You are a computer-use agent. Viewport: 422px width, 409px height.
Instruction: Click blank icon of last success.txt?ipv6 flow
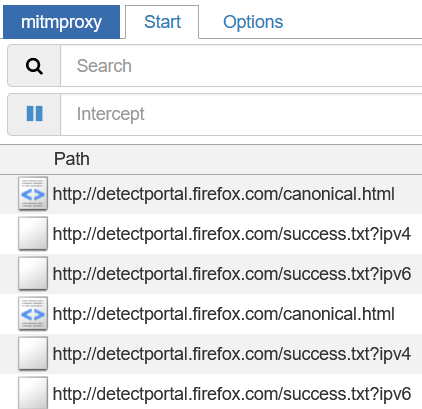[x=33, y=393]
